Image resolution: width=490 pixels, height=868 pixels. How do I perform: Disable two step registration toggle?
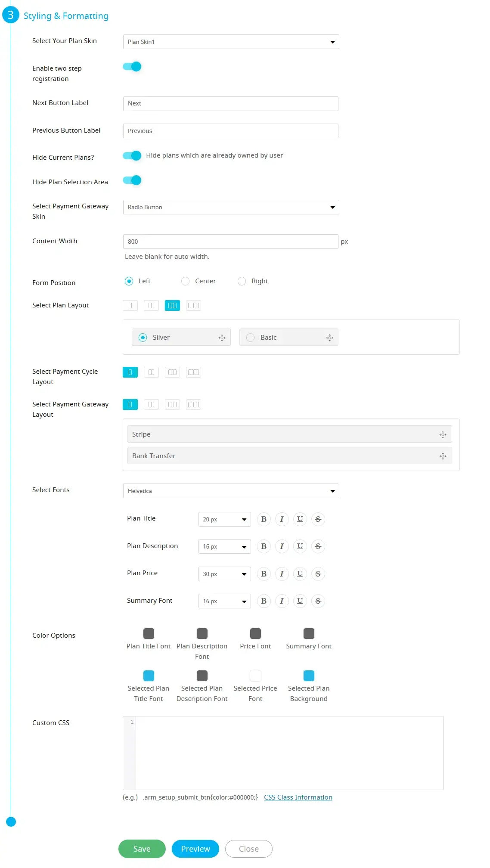pyautogui.click(x=132, y=67)
